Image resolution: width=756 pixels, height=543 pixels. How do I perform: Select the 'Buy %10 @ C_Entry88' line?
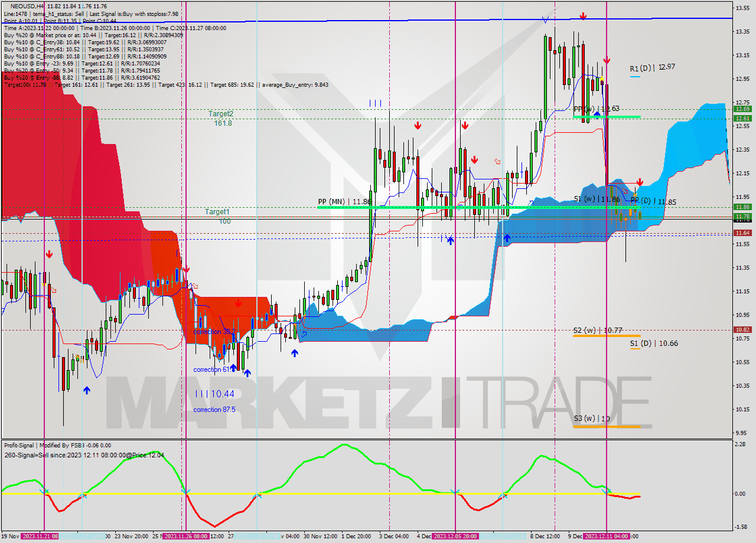[85, 56]
